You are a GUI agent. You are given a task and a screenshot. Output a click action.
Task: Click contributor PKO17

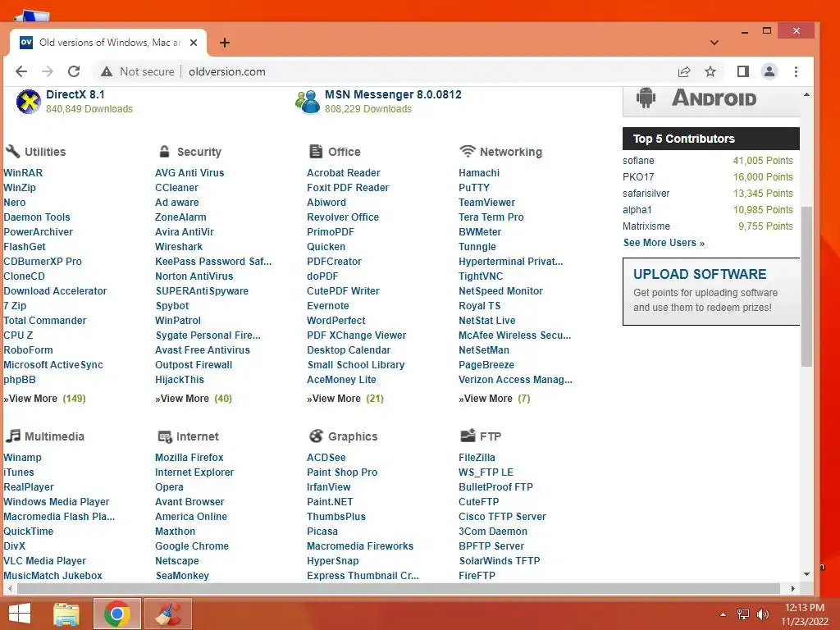click(x=638, y=177)
